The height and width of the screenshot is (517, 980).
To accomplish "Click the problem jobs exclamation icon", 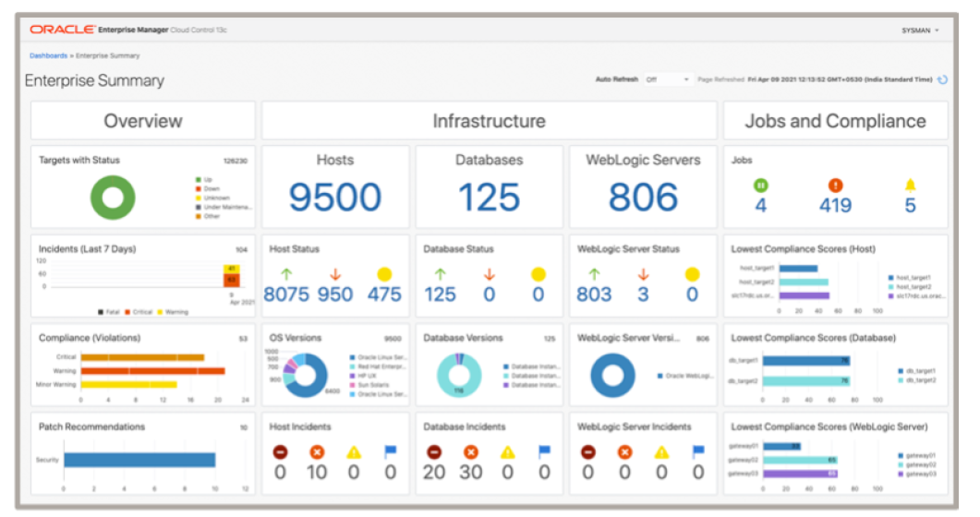I will 836,186.
